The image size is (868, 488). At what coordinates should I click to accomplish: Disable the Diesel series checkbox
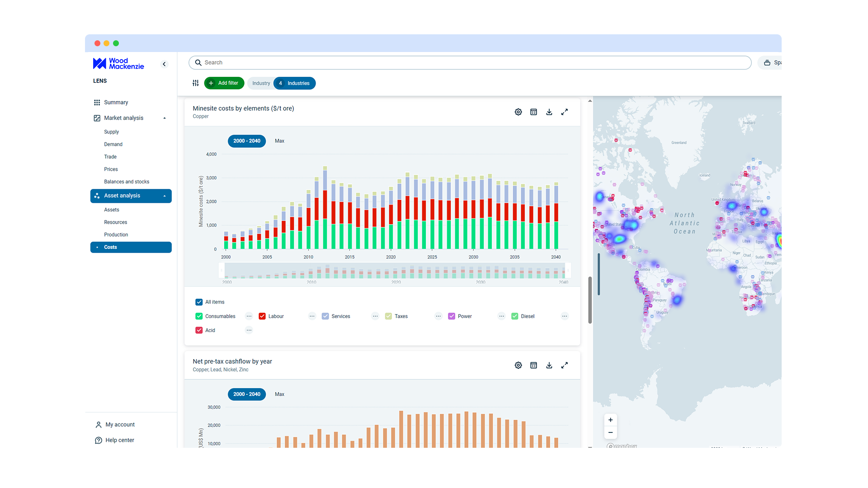514,316
